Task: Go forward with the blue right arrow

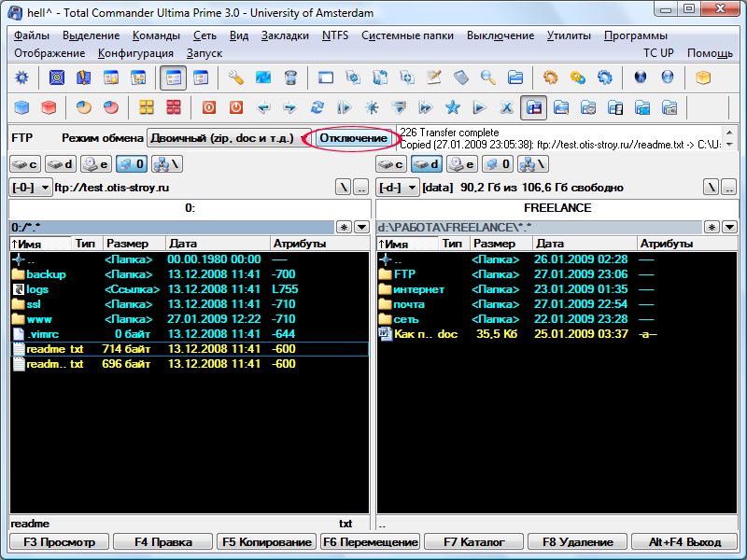Action: tap(289, 107)
